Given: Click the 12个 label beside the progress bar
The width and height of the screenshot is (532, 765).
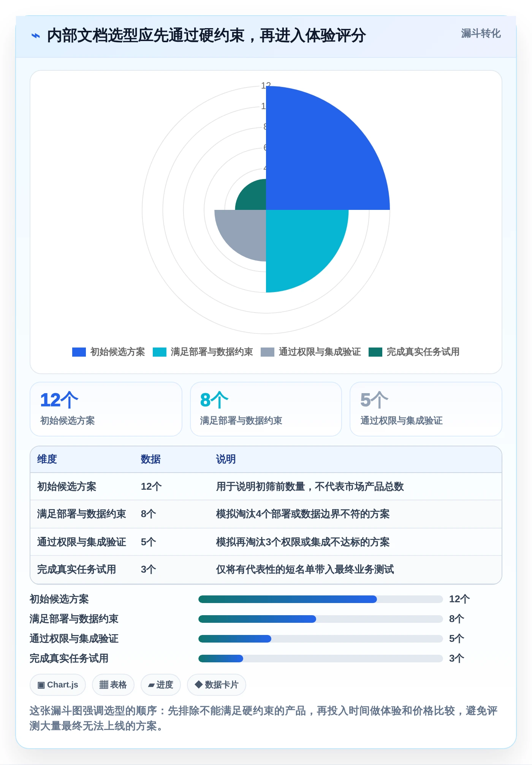Looking at the screenshot, I should click(x=459, y=599).
